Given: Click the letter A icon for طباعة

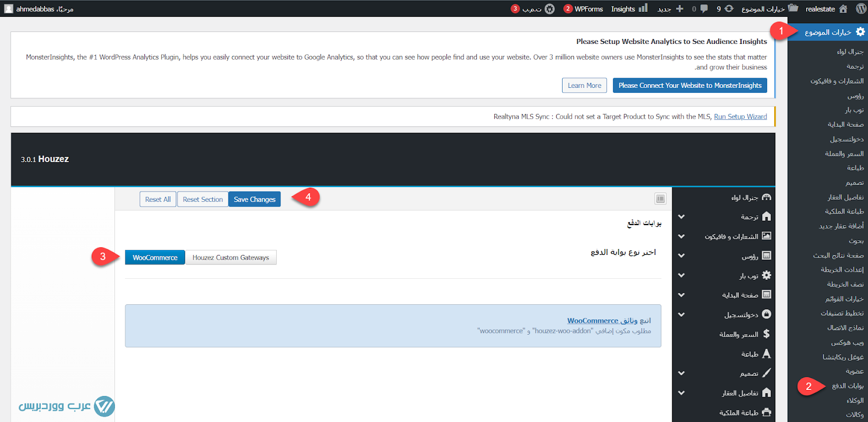Looking at the screenshot, I should 767,354.
